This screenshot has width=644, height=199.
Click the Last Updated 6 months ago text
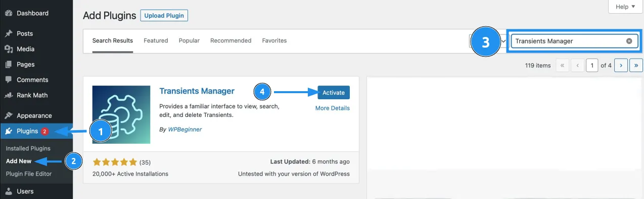pyautogui.click(x=310, y=162)
